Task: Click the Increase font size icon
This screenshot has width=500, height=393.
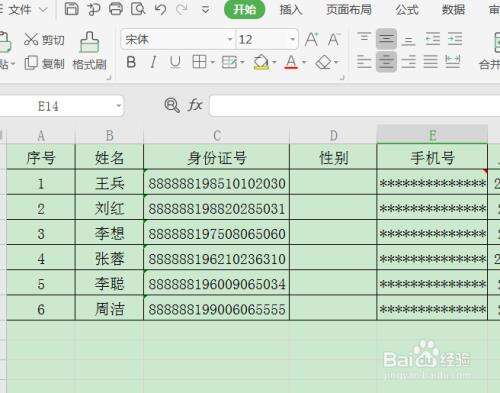Action: [x=312, y=39]
